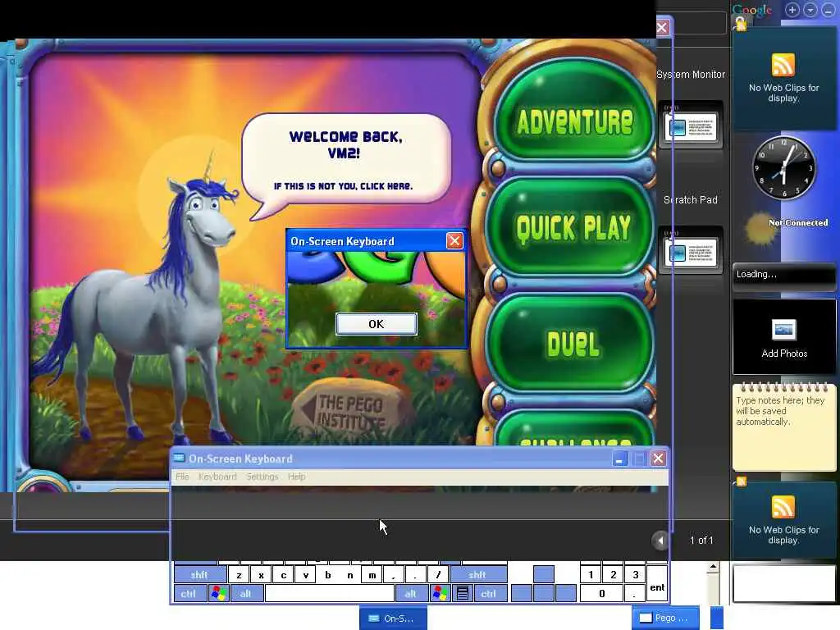Click the right alt key on keyboard
Screen dimensions: 840x630
(411, 594)
